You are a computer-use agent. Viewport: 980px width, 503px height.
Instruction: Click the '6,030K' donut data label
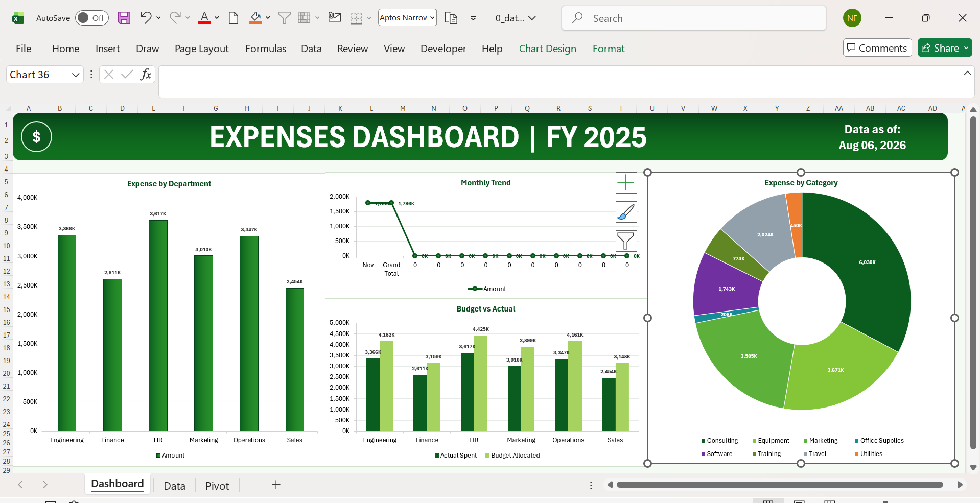868,262
